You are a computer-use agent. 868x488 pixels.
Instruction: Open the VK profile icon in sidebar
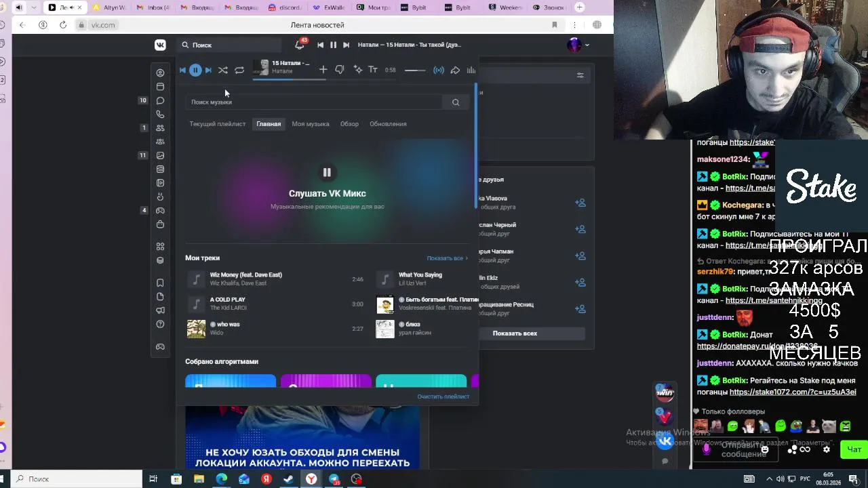[x=160, y=73]
